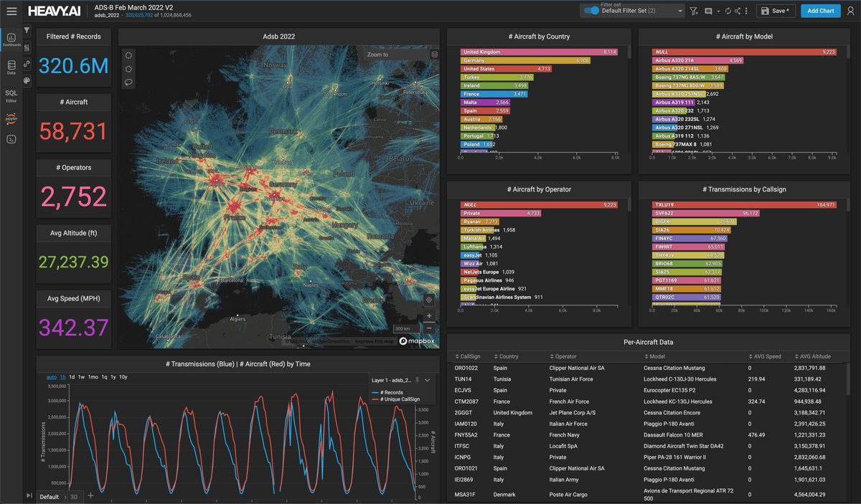Clear all filters icon in top bar
The width and height of the screenshot is (861, 504).
[694, 11]
